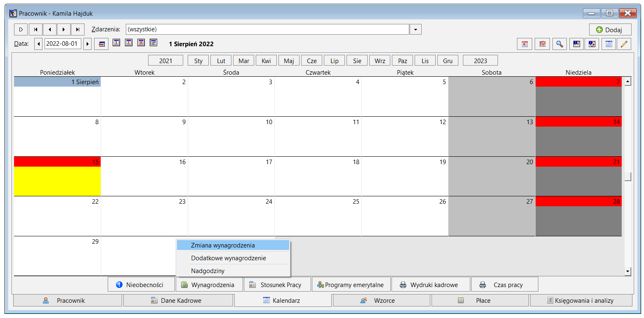Open the Dane Kadrowe tab
Viewport: 644px width, 318px height.
click(178, 300)
